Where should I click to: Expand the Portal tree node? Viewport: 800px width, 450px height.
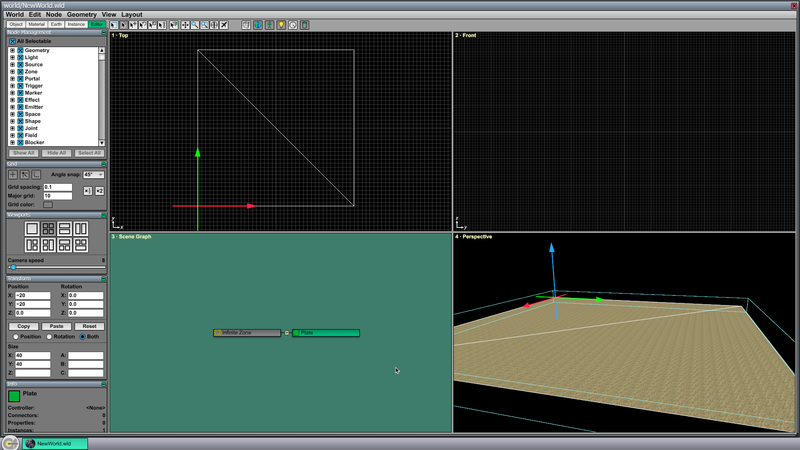click(x=12, y=79)
